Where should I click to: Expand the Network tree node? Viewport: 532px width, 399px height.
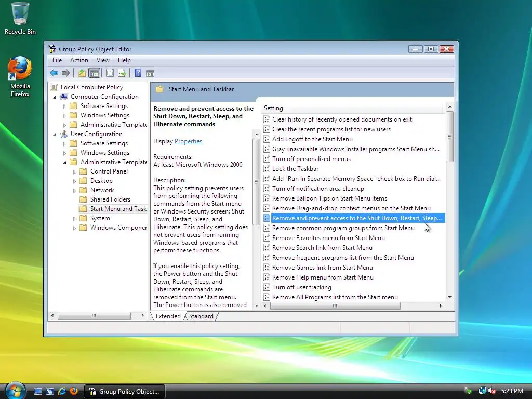pos(74,190)
